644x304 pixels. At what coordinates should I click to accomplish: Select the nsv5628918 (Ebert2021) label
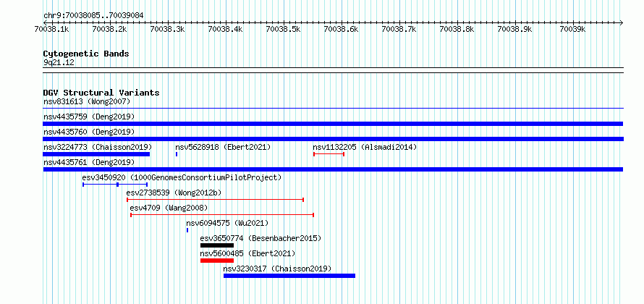pyautogui.click(x=223, y=147)
